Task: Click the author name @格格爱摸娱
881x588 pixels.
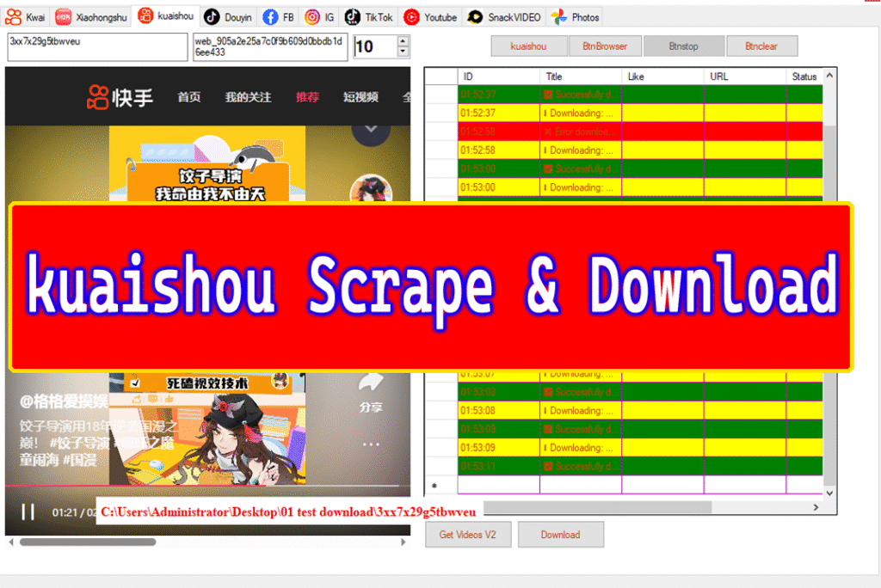Action: point(64,401)
